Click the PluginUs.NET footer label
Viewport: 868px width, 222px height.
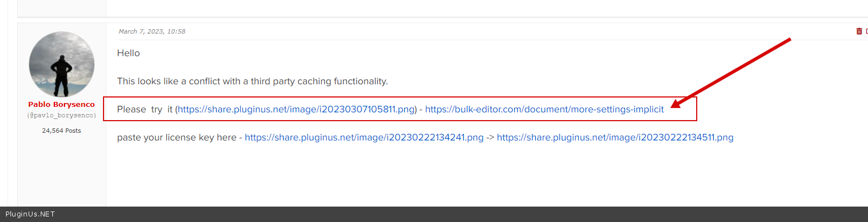(30, 214)
